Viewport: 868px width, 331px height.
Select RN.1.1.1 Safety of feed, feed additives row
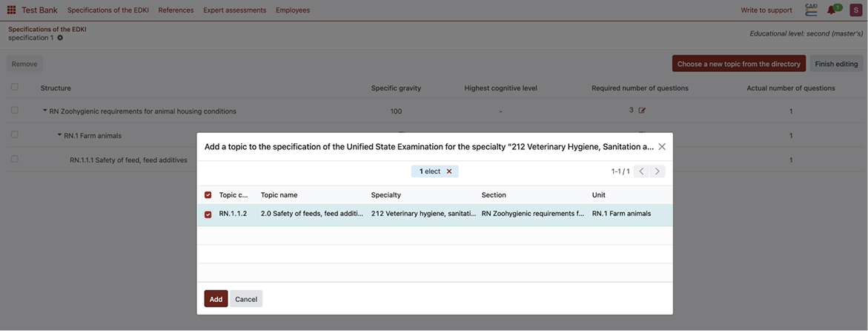[128, 160]
